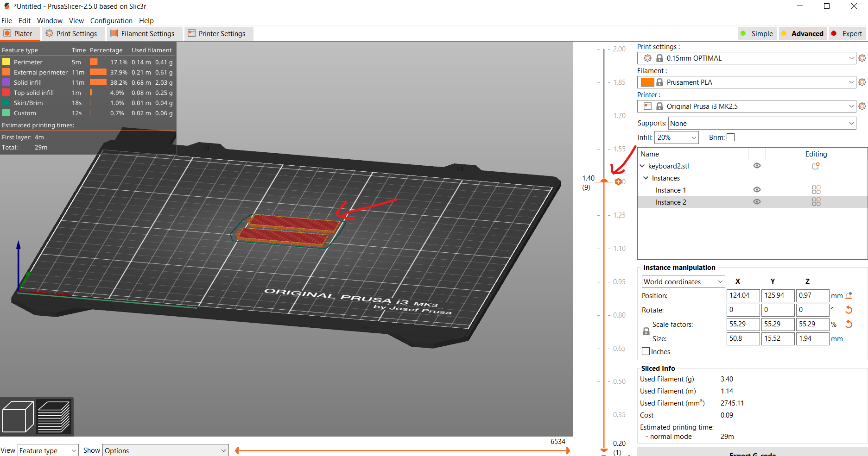The height and width of the screenshot is (456, 868).
Task: Select the Instance 1 row
Action: point(753,190)
